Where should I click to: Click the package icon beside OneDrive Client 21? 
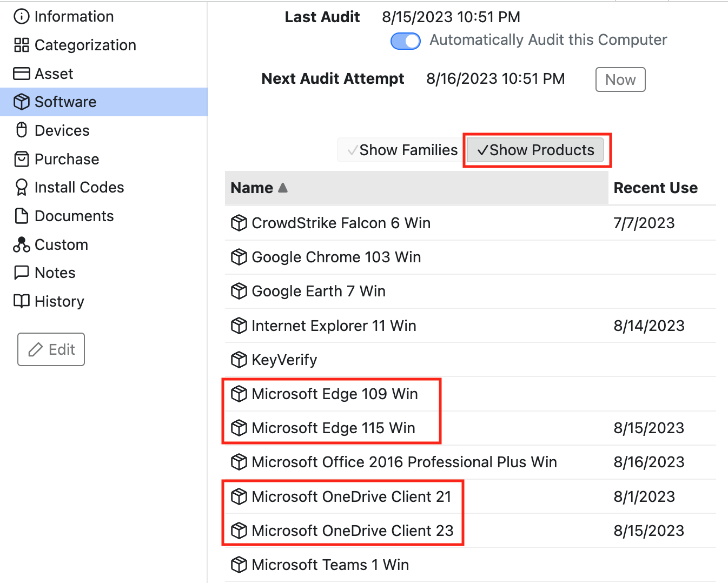coord(239,496)
